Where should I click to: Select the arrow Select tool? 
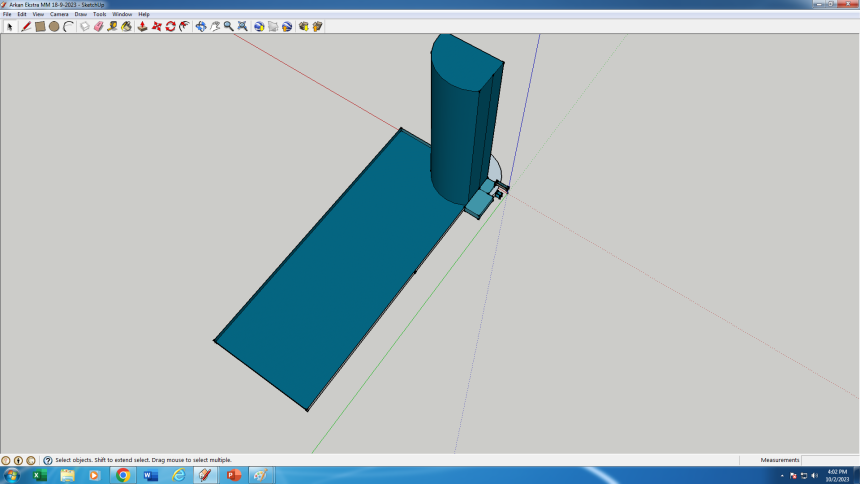[10, 26]
